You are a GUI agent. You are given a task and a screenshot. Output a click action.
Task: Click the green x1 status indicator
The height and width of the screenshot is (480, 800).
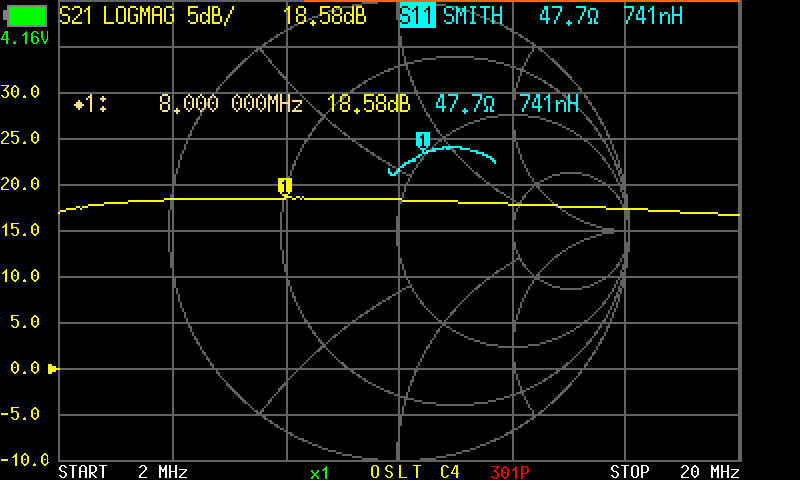click(x=319, y=473)
